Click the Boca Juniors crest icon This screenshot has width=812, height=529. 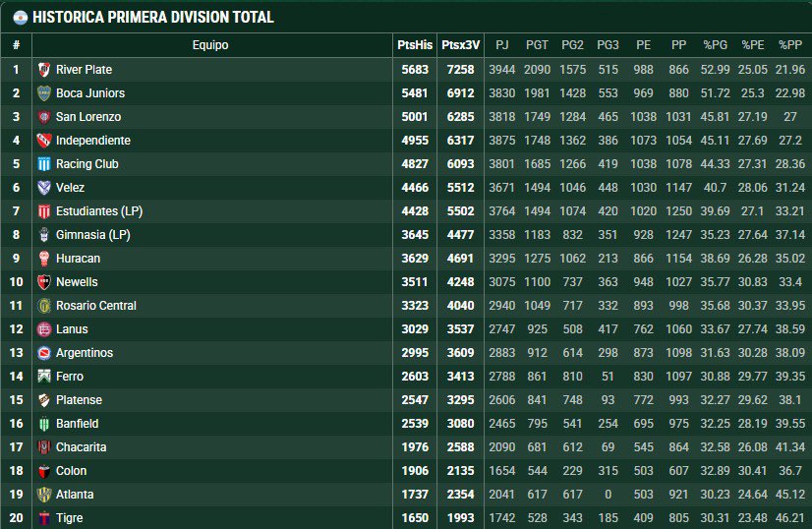(x=44, y=93)
